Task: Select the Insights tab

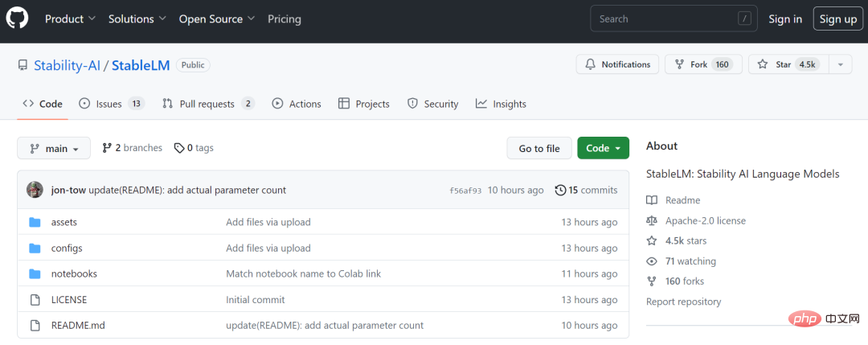Action: [501, 104]
